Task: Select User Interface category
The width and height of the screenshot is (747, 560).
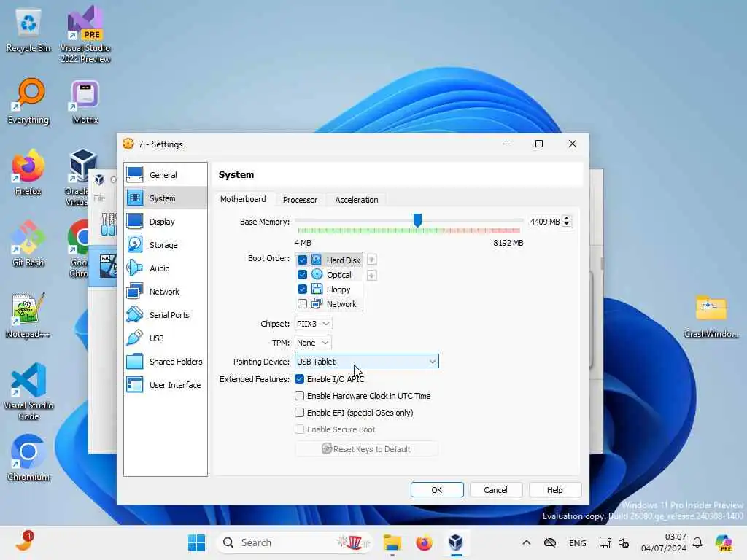Action: 166,385
